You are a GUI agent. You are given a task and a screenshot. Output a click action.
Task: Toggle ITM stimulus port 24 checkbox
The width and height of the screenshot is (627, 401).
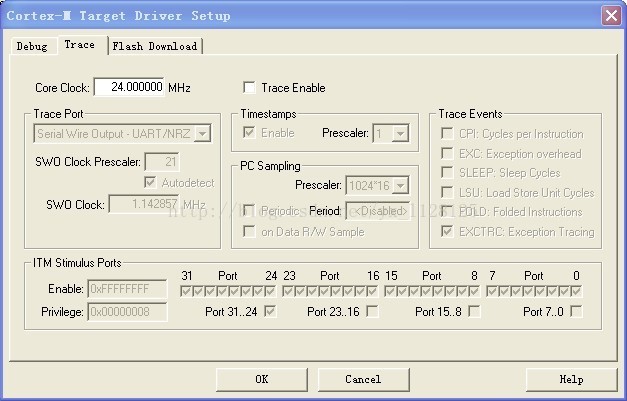point(270,291)
